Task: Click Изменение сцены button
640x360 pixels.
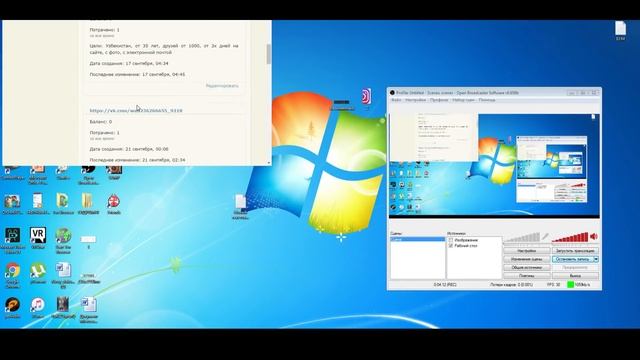Action: 527,259
